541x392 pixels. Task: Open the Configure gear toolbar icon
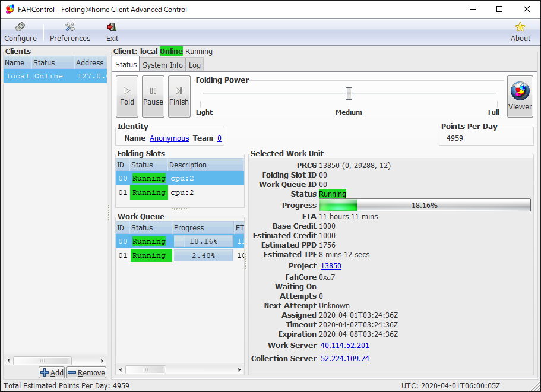pos(20,27)
